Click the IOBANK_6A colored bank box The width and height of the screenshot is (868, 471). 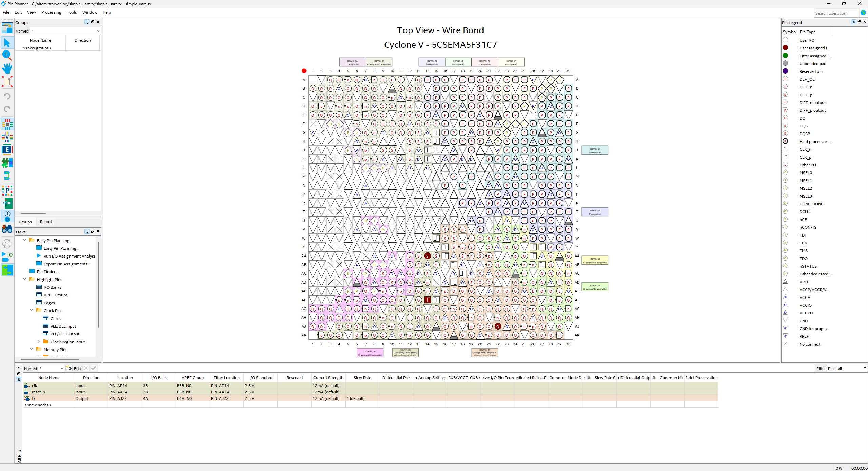coord(595,150)
